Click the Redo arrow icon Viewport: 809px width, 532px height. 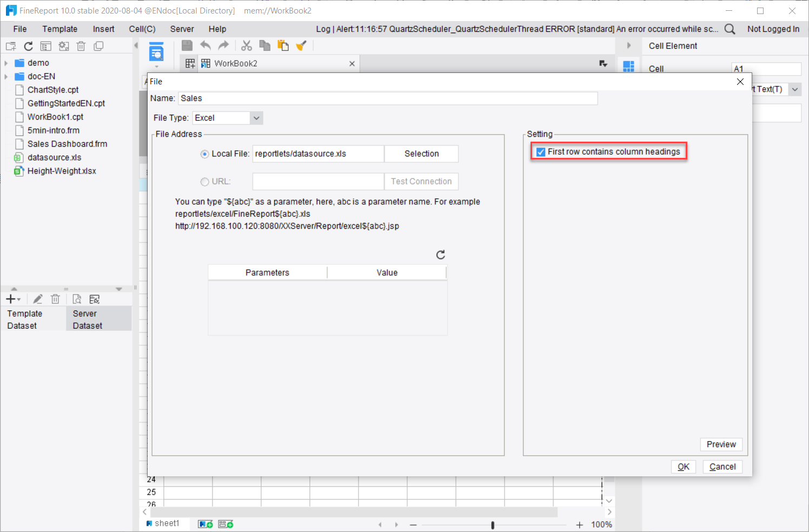click(x=223, y=46)
